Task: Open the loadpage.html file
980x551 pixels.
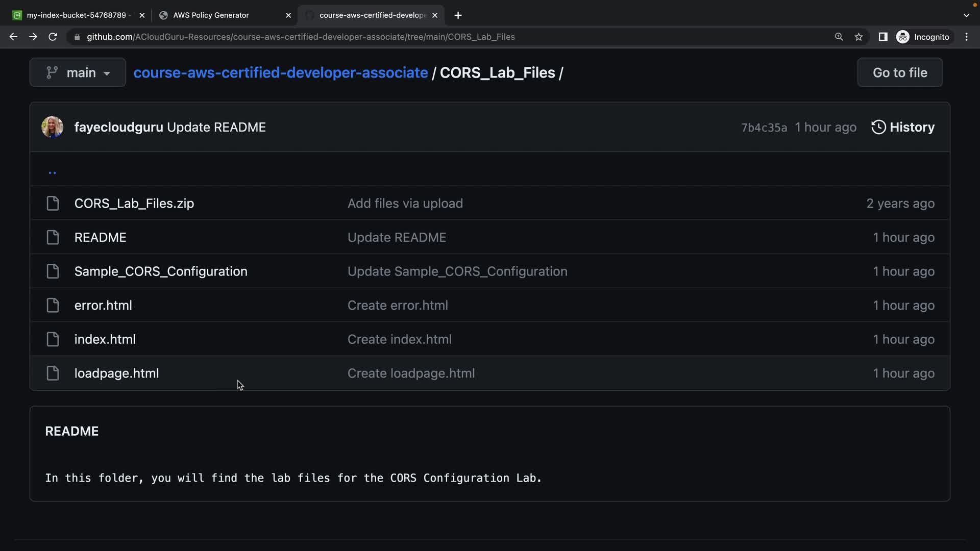Action: [116, 373]
